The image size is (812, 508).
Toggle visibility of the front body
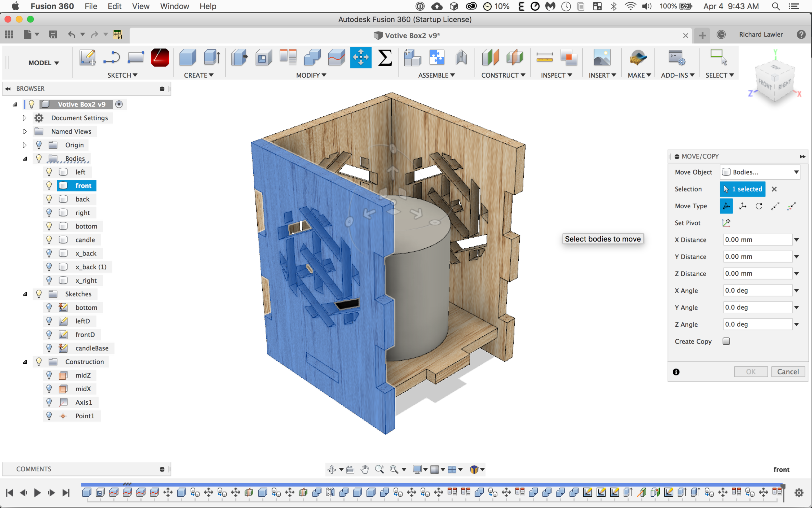(49, 186)
